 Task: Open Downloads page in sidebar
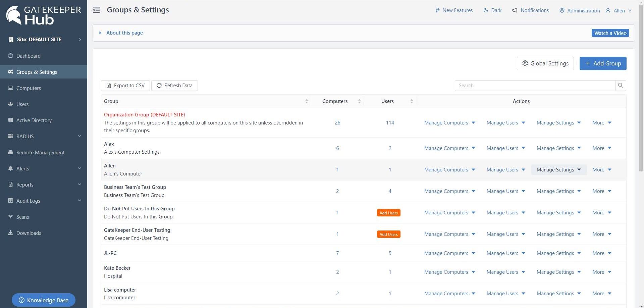coord(29,233)
